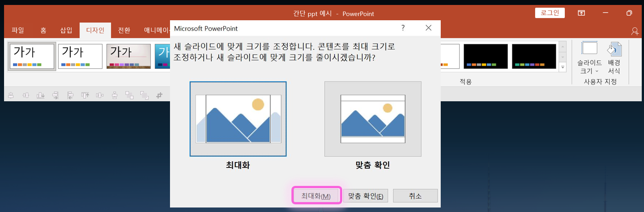644x212 pixels.
Task: Select the 맞춤 확인 preview image option
Action: (x=373, y=119)
